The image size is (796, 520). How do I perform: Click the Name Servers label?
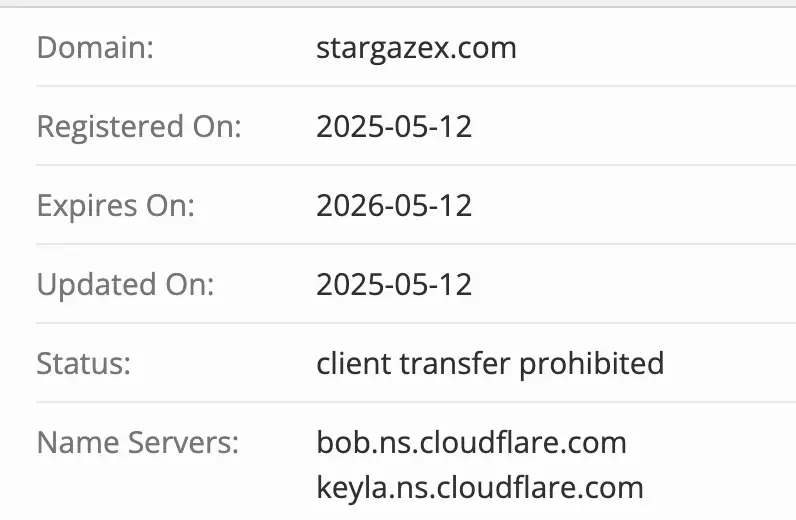pyautogui.click(x=138, y=442)
